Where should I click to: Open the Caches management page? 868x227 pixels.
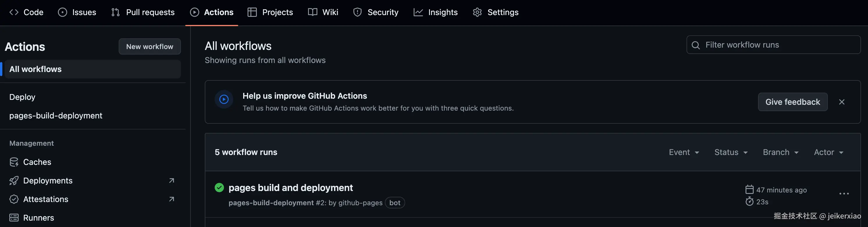37,162
